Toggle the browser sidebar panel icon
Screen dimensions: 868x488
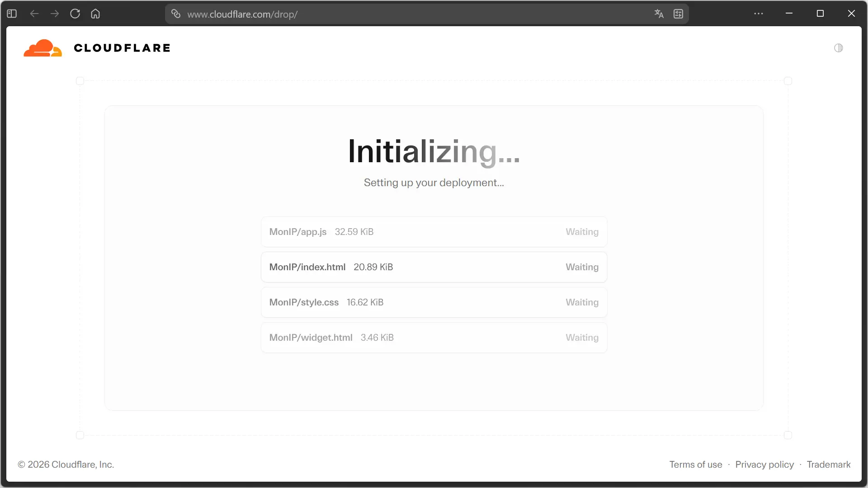[12, 14]
